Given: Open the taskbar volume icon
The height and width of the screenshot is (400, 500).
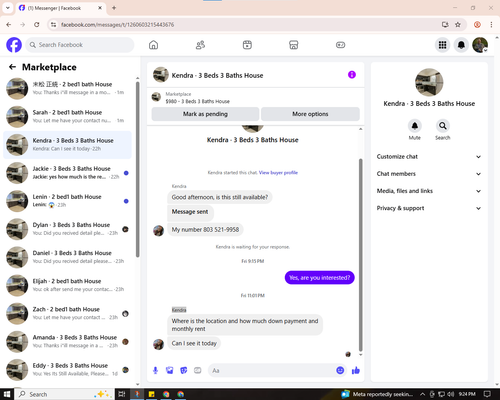Looking at the screenshot, I should click(x=450, y=394).
